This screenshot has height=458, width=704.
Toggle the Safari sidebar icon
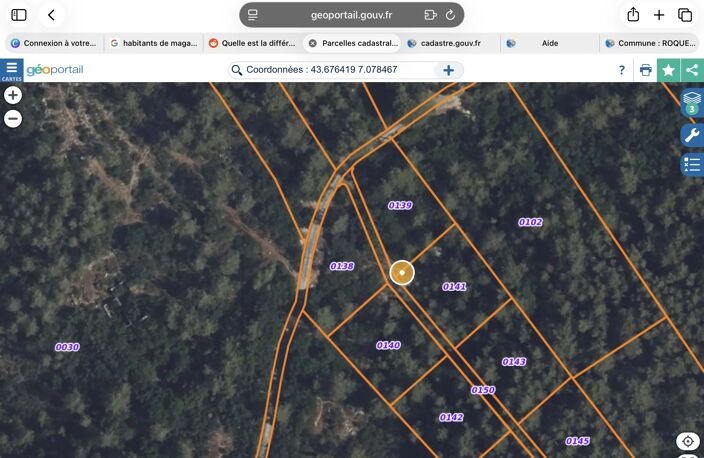point(19,15)
